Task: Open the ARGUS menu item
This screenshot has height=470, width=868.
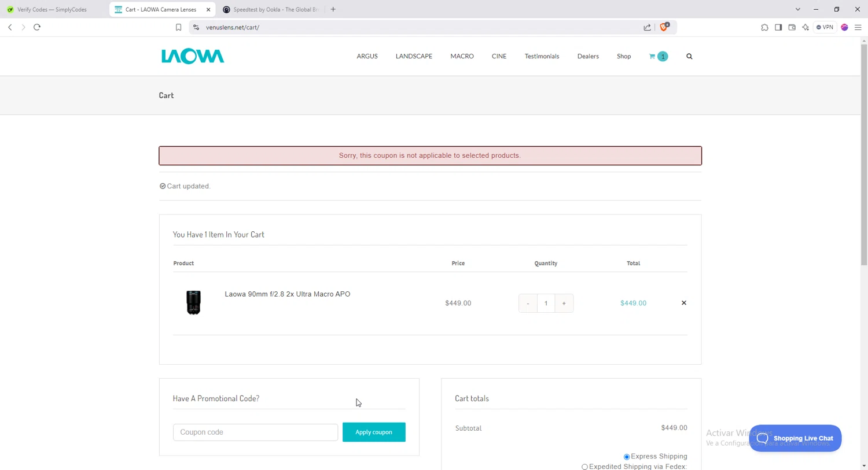Action: (x=367, y=56)
